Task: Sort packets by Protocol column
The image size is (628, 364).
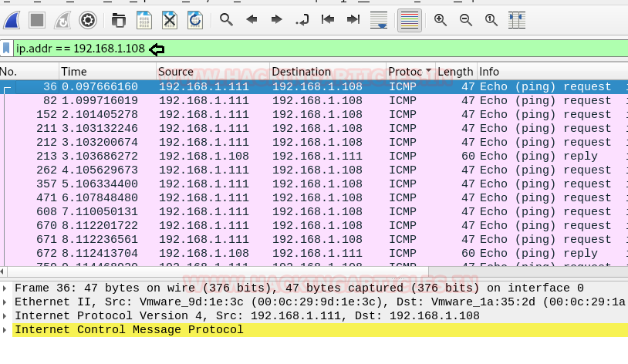Action: 410,72
